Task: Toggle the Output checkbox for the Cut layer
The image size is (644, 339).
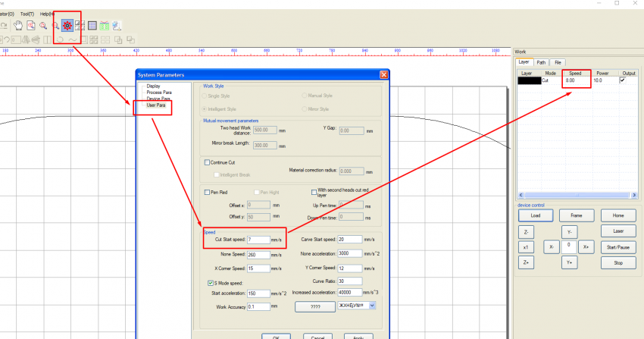Action: tap(623, 80)
